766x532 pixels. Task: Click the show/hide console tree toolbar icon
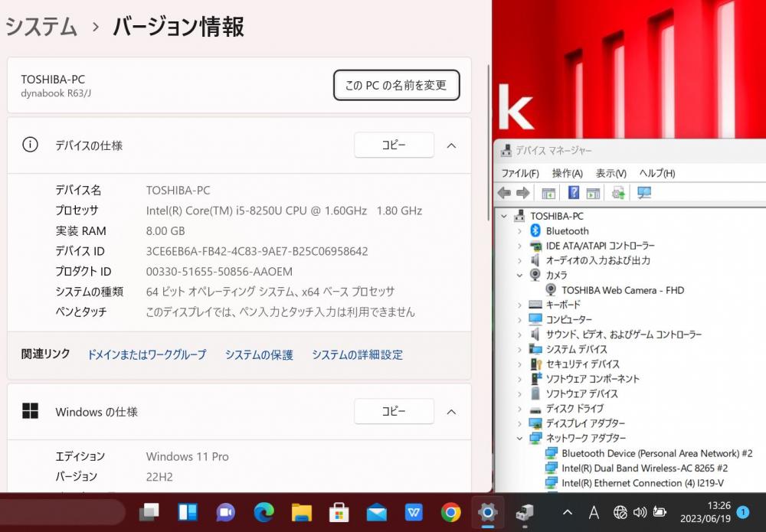pyautogui.click(x=548, y=193)
